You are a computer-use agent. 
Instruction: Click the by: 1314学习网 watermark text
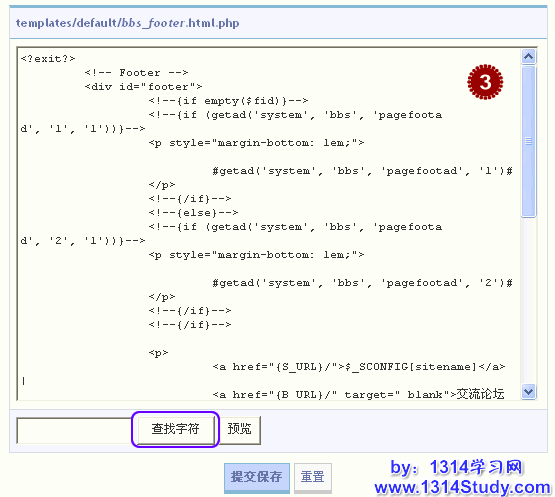[x=457, y=467]
